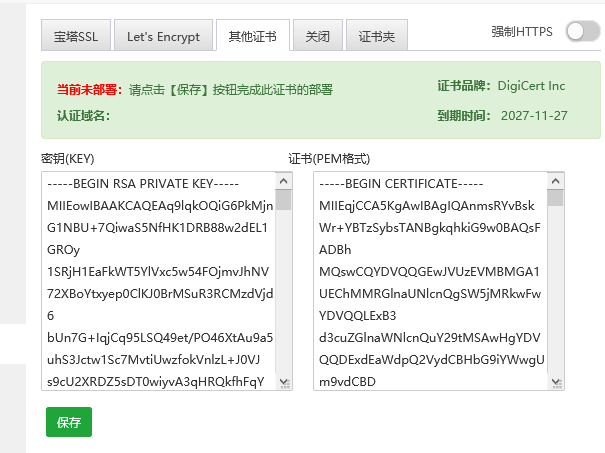This screenshot has width=605, height=453.
Task: Click the DigiCert Inc brand text
Action: [531, 86]
